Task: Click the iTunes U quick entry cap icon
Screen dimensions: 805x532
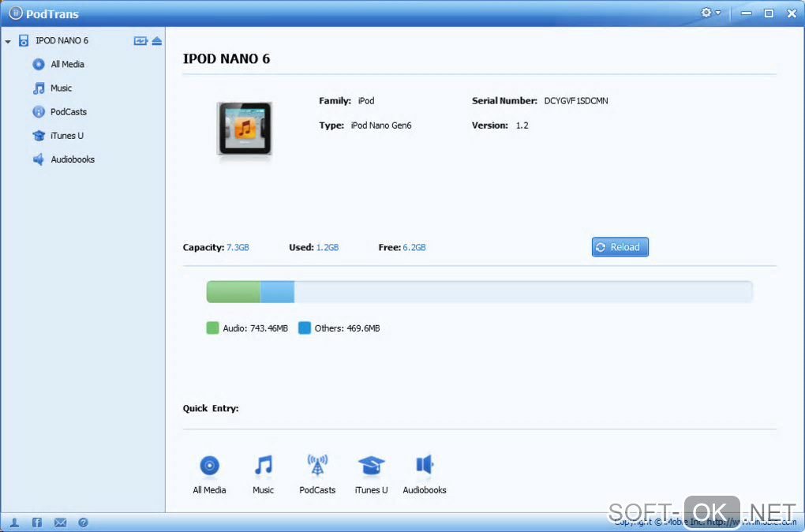Action: click(371, 466)
